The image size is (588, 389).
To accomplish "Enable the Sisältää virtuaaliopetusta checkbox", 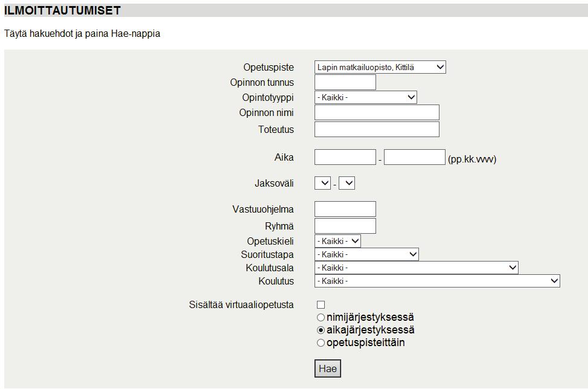I will pos(321,304).
